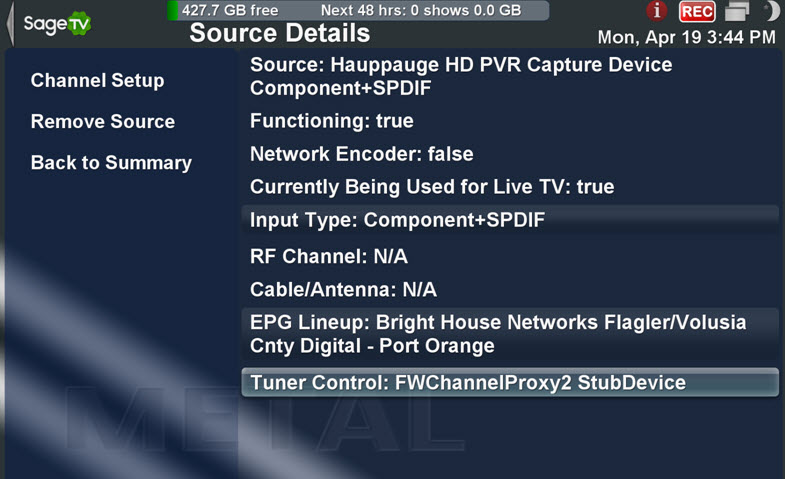This screenshot has height=479, width=785.
Task: Click the RF Channel: N/A line
Action: point(328,257)
